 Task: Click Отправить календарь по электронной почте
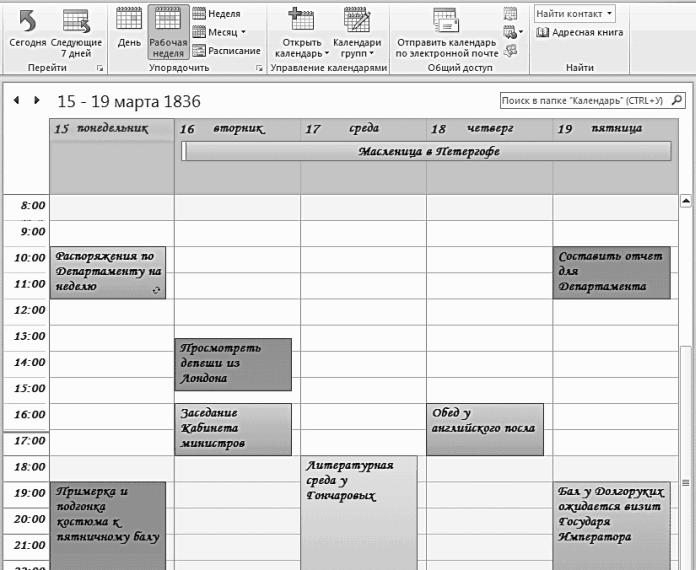(x=446, y=34)
